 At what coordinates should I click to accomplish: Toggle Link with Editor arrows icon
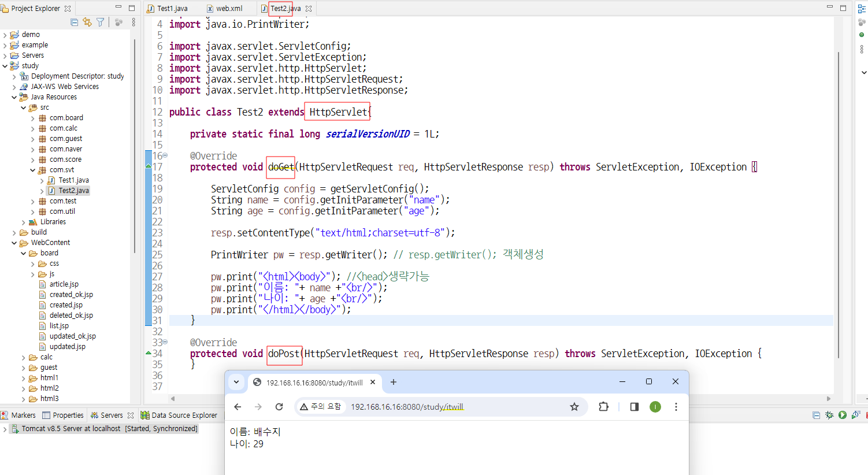[87, 22]
